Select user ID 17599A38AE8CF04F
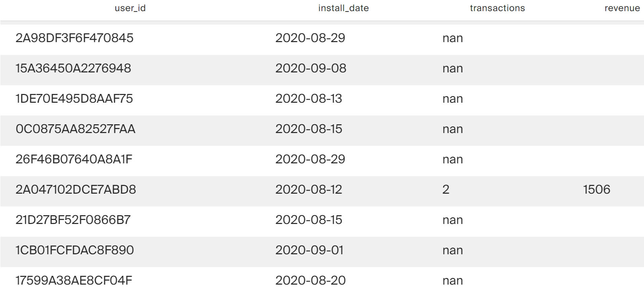Image resolution: width=644 pixels, height=292 pixels. 74,280
